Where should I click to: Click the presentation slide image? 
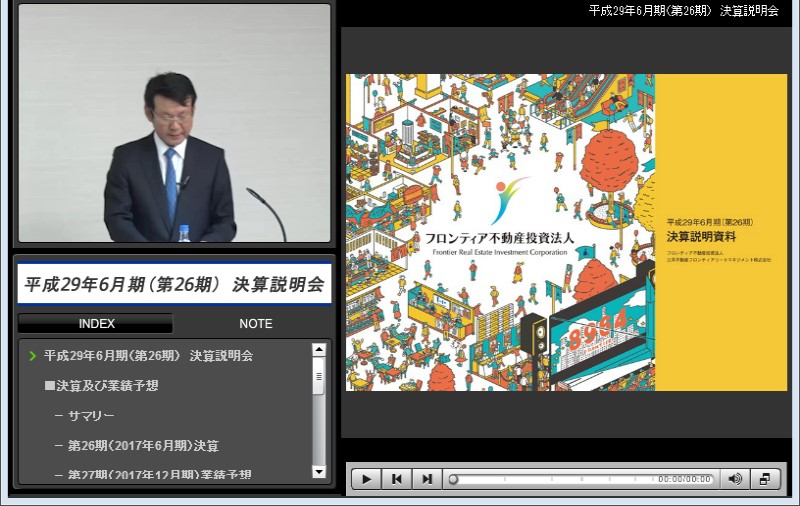[x=566, y=233]
